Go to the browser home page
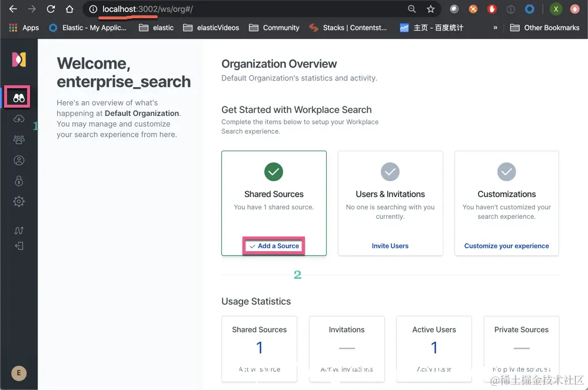Screen dimensions: 588x390 tap(69, 9)
